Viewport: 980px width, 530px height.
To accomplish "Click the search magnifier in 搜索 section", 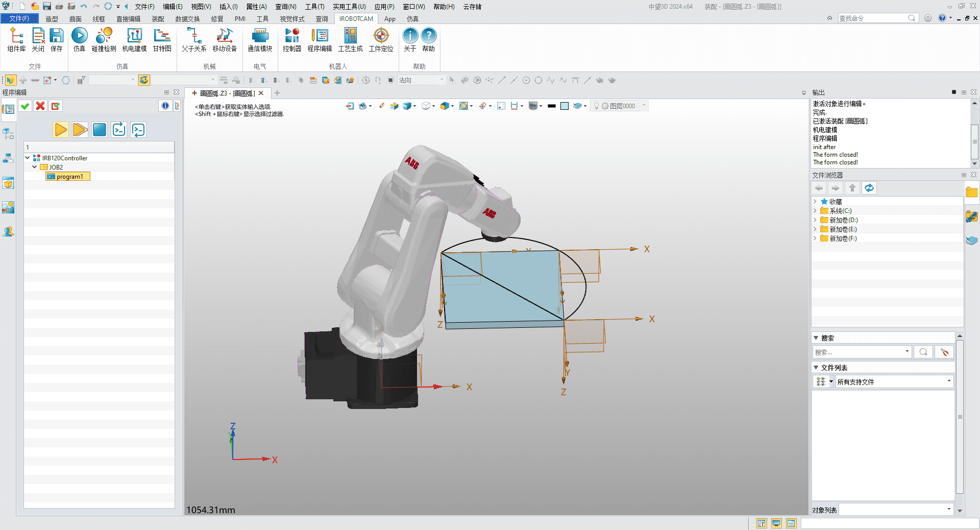I will [923, 352].
